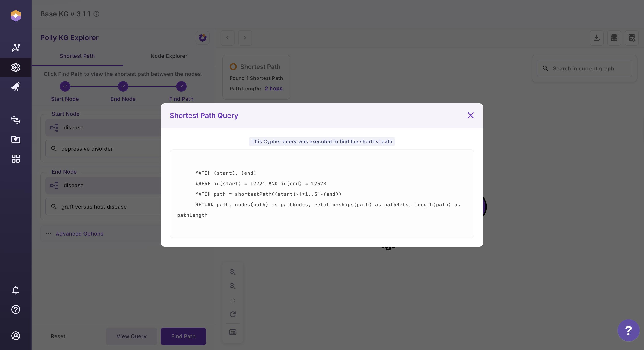The image size is (644, 350).
Task: Zoom in on the graph canvas
Action: click(x=232, y=272)
